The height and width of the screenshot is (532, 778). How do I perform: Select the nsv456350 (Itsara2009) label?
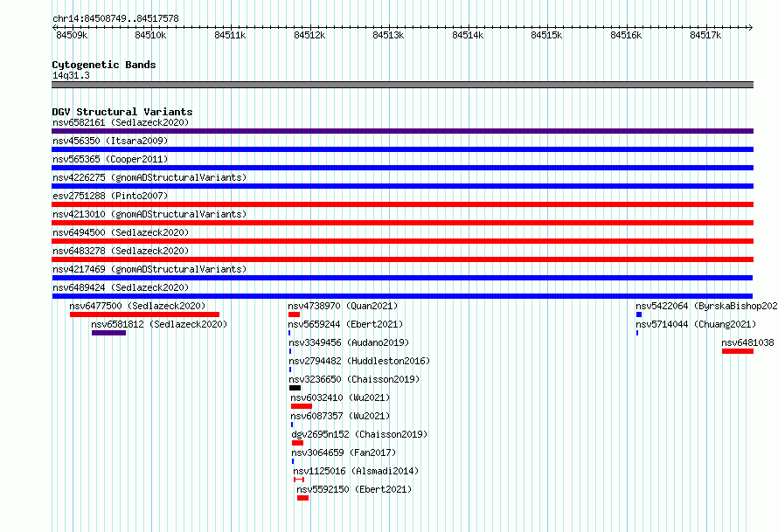110,141
